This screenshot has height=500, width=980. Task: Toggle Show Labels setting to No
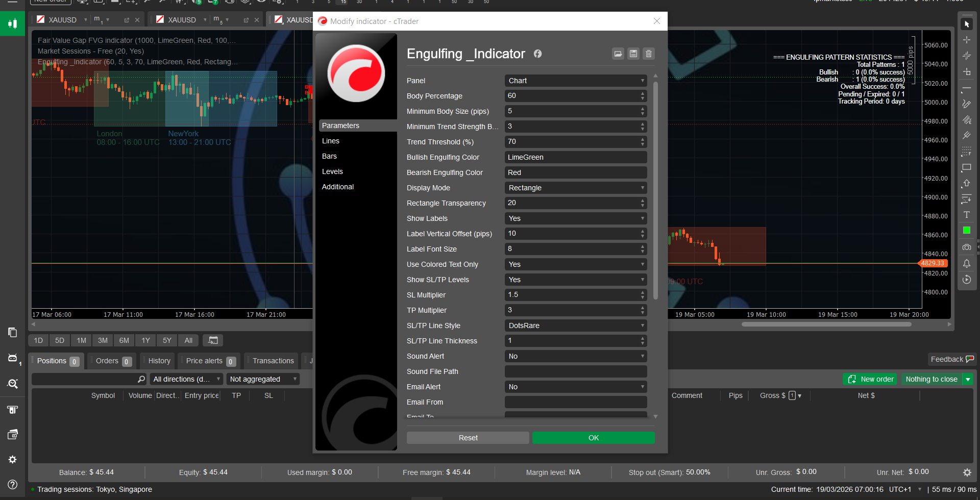(x=575, y=218)
